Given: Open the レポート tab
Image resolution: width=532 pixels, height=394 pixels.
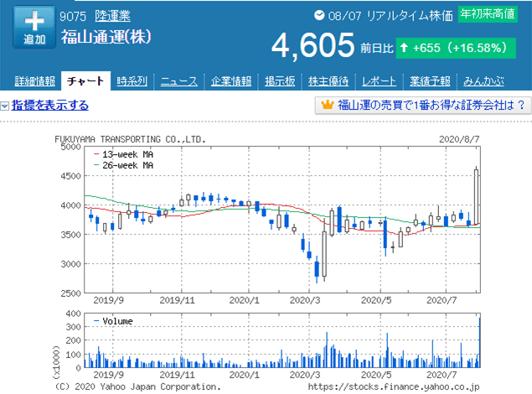Looking at the screenshot, I should pyautogui.click(x=379, y=81).
